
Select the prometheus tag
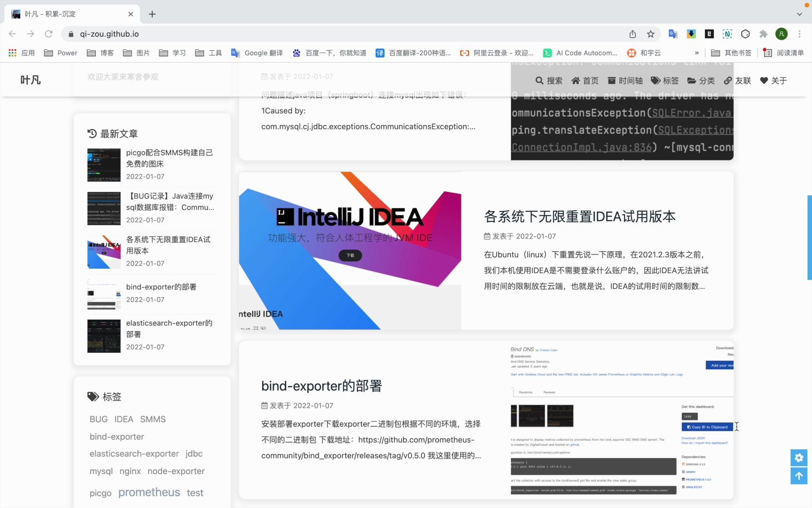click(x=149, y=492)
